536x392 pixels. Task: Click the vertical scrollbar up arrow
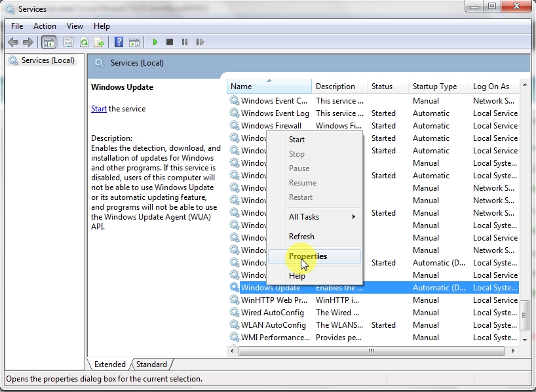[525, 85]
